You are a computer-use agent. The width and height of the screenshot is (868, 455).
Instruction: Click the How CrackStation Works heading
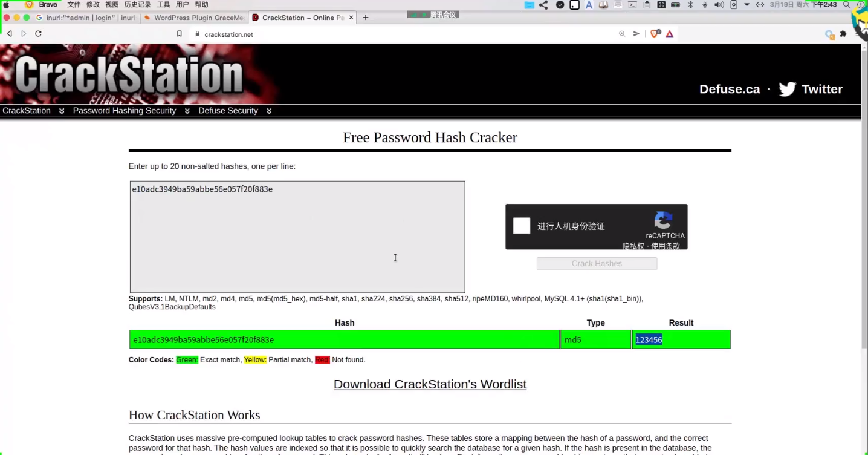(x=194, y=415)
